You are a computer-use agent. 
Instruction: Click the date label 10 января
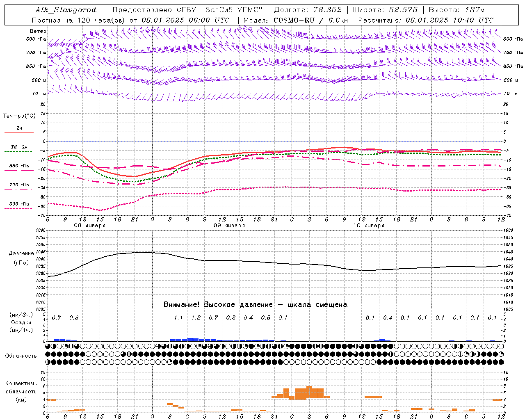tap(369, 225)
